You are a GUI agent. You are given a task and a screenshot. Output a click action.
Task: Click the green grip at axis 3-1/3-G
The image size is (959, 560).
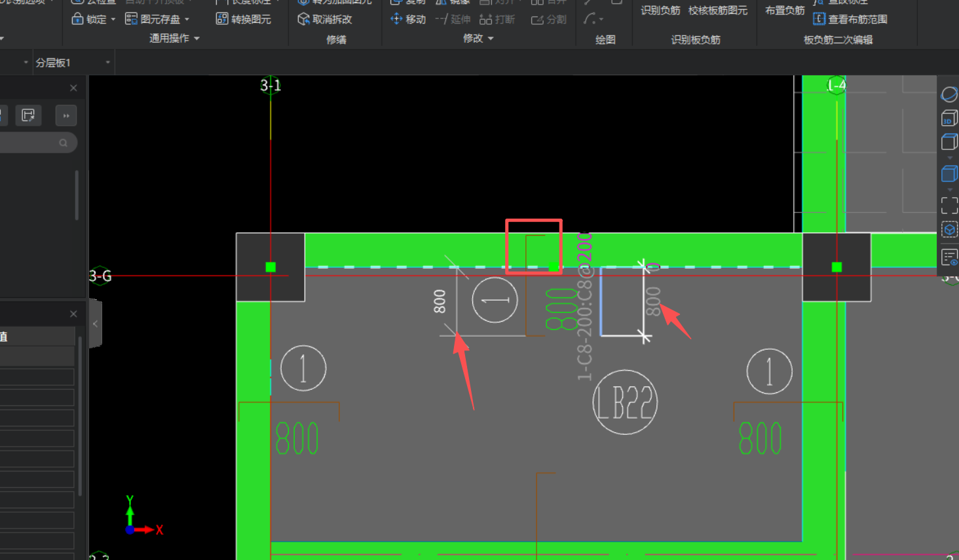tap(271, 267)
